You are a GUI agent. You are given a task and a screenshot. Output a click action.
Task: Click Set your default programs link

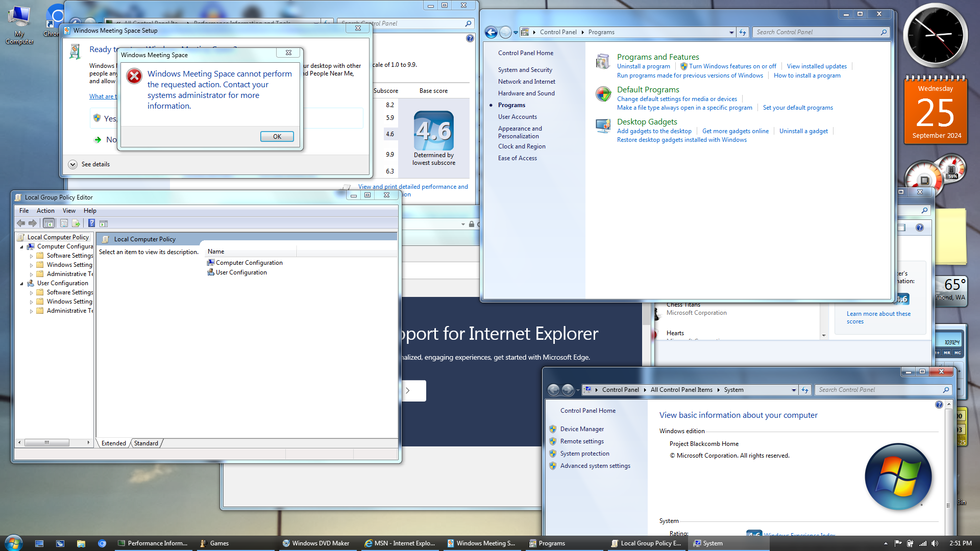click(x=798, y=108)
